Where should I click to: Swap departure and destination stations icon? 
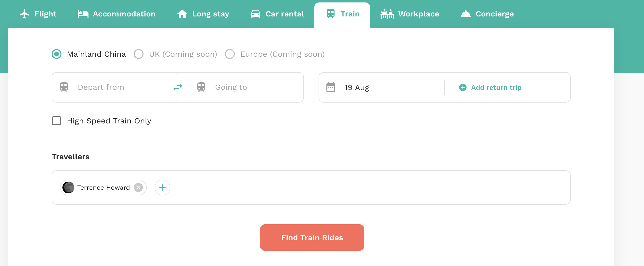click(177, 87)
